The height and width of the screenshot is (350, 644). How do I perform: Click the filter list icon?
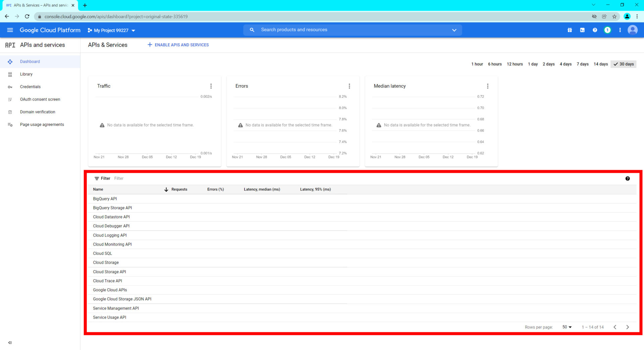point(97,179)
